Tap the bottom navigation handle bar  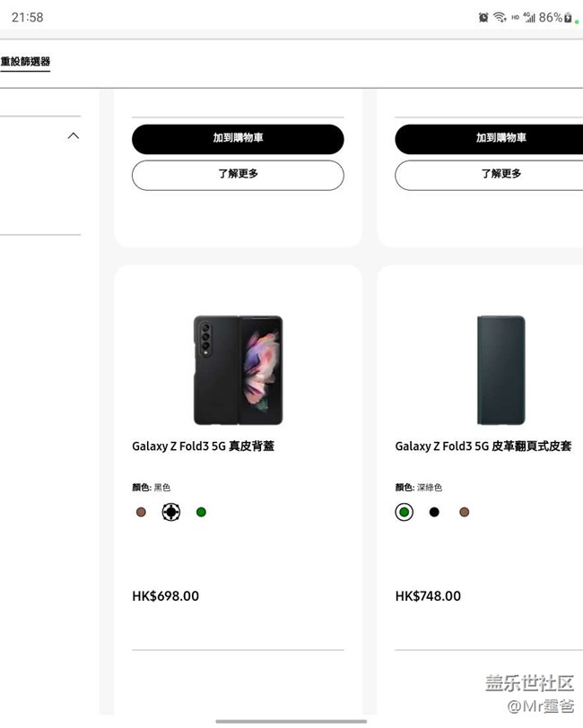tap(291, 721)
